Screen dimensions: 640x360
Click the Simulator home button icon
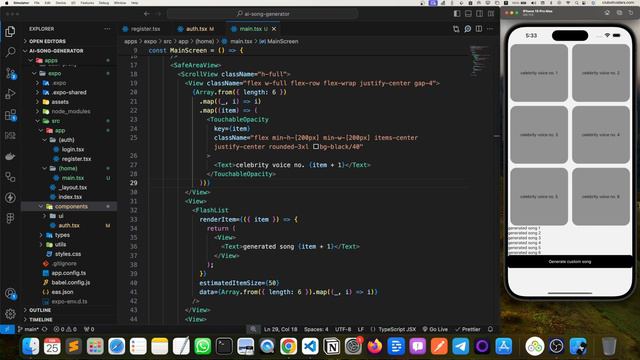(607, 13)
